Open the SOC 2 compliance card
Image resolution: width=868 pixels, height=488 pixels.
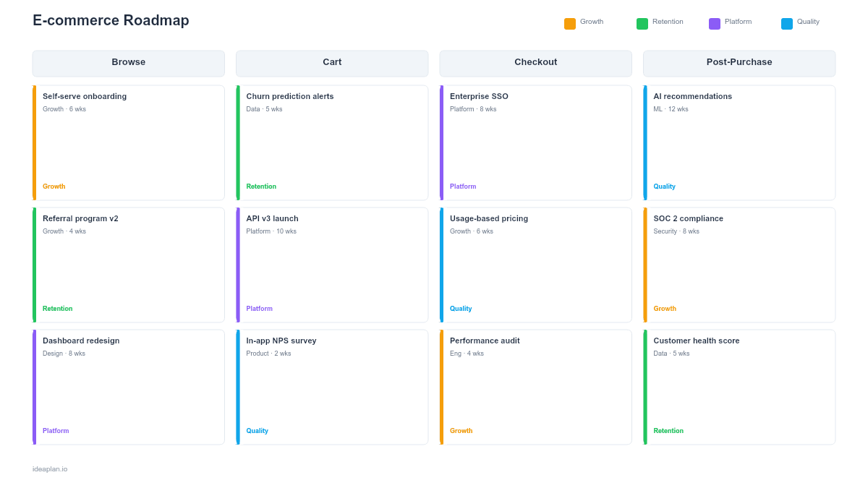739,264
